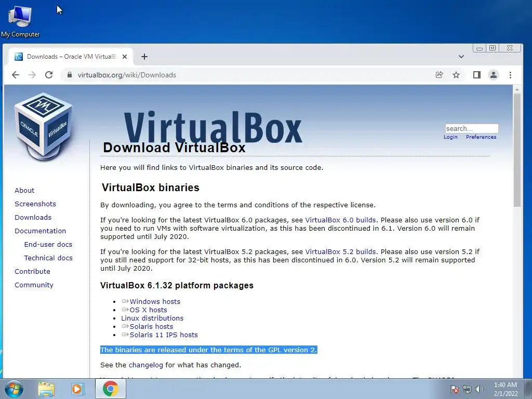Open the Downloads sidebar link
The image size is (532, 399).
[x=33, y=218]
